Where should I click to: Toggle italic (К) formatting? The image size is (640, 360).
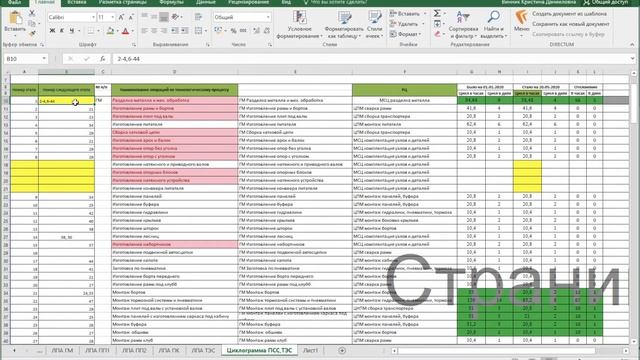click(x=62, y=31)
